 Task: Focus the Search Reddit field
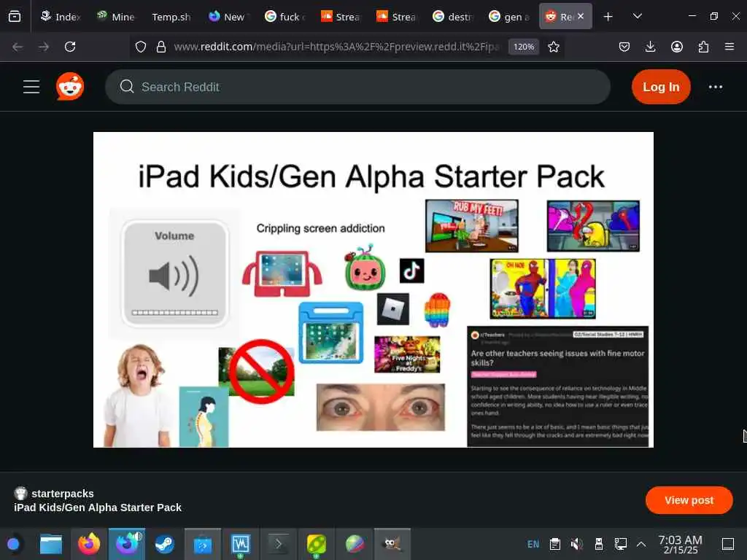coord(357,87)
